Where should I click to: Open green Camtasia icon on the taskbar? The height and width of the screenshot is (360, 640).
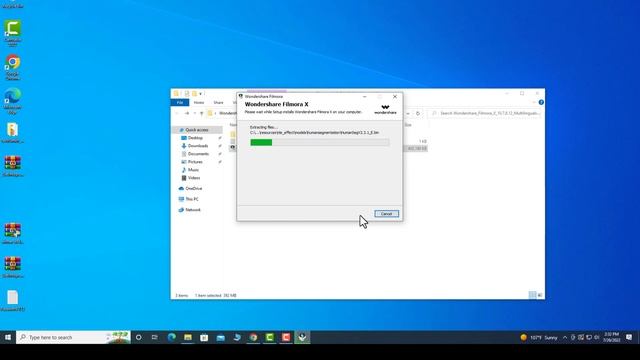pyautogui.click(x=269, y=337)
